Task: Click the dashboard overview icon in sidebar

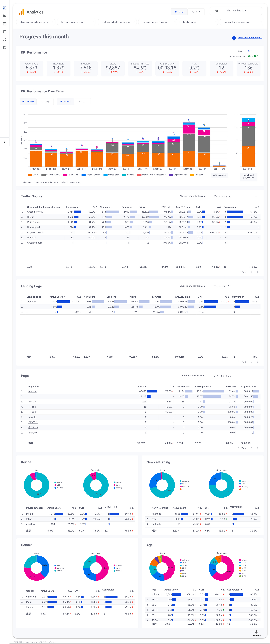Action: point(4,8)
